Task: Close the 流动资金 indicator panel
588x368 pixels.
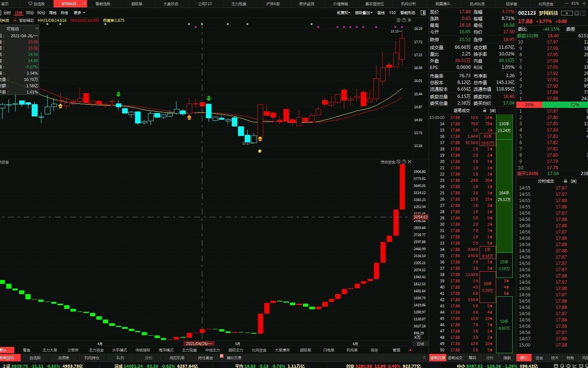Action: (x=409, y=162)
